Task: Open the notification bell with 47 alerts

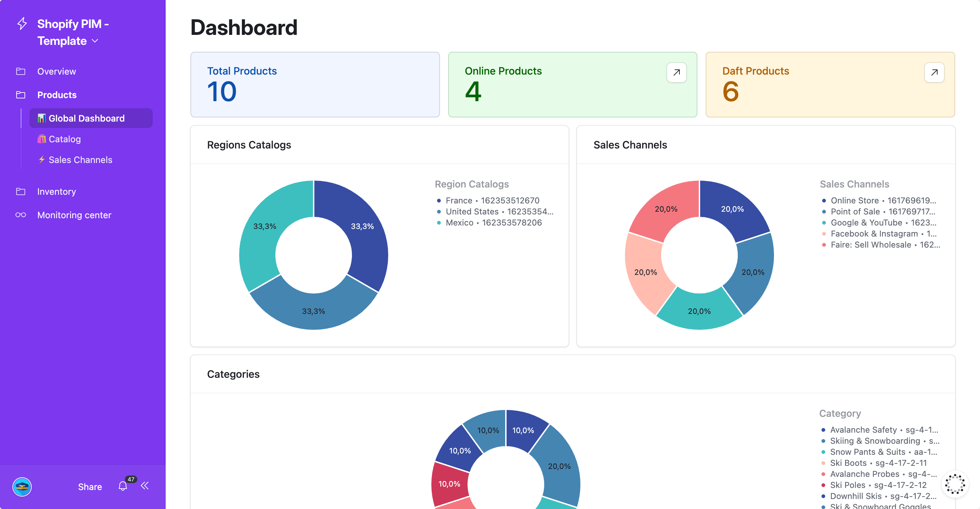Action: pos(122,486)
